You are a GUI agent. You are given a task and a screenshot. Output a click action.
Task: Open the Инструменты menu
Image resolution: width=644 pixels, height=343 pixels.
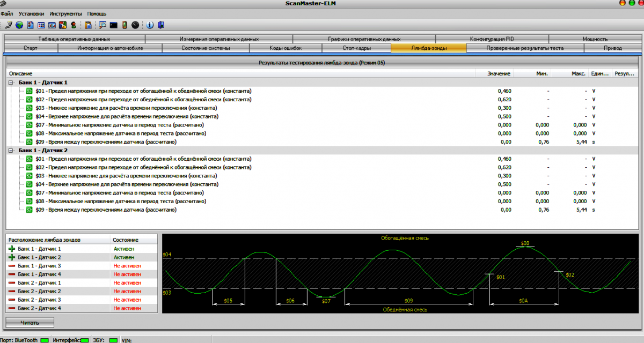(65, 13)
